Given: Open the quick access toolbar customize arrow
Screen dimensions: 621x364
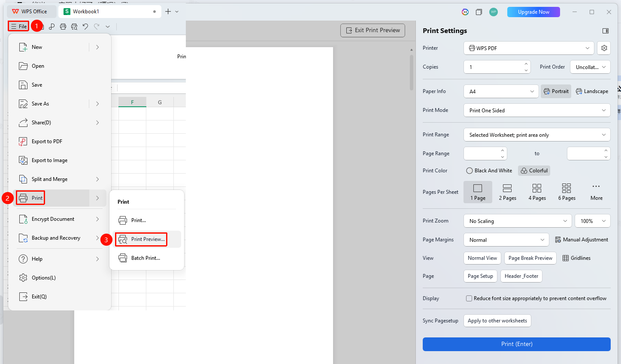Looking at the screenshot, I should point(108,27).
